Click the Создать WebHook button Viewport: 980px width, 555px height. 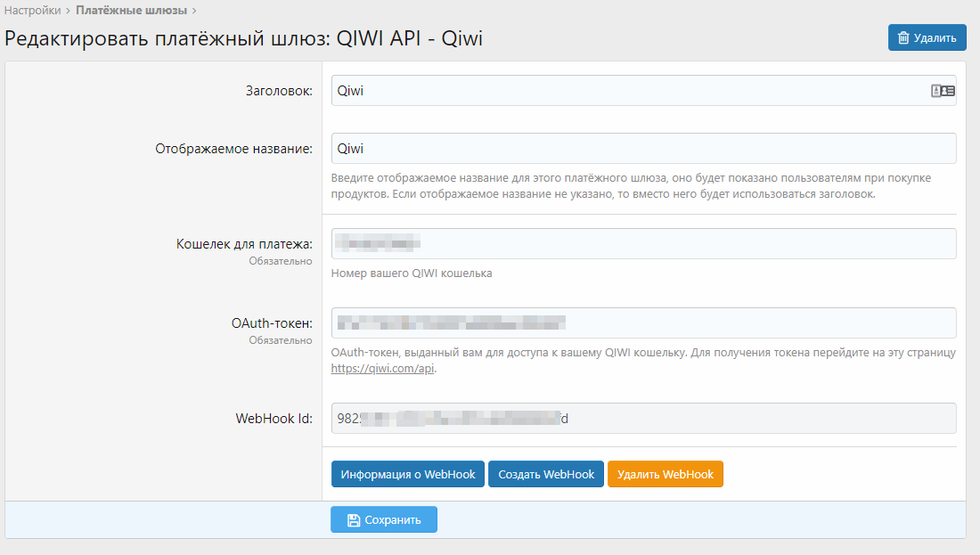[546, 475]
